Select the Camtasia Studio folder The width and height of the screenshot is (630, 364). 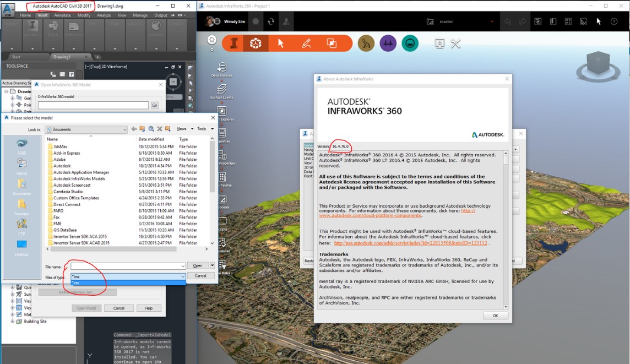68,192
